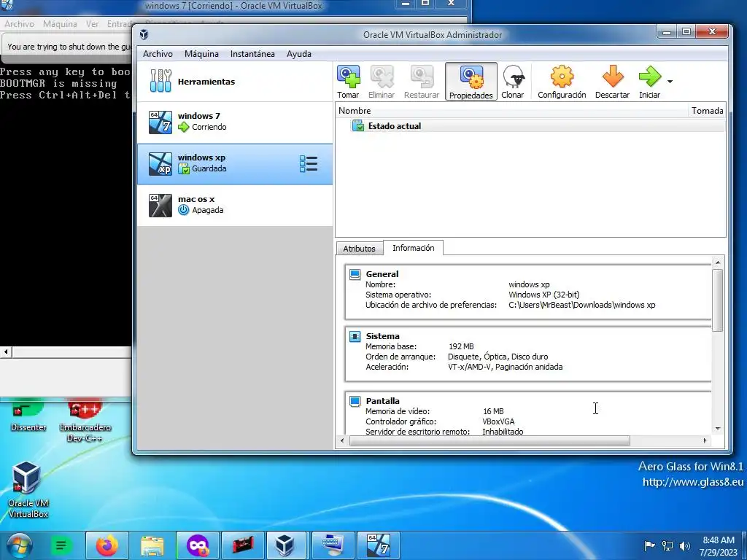This screenshot has height=560, width=747.
Task: Open Oracle VM VirtualBox desktop shortcut
Action: coord(28,489)
